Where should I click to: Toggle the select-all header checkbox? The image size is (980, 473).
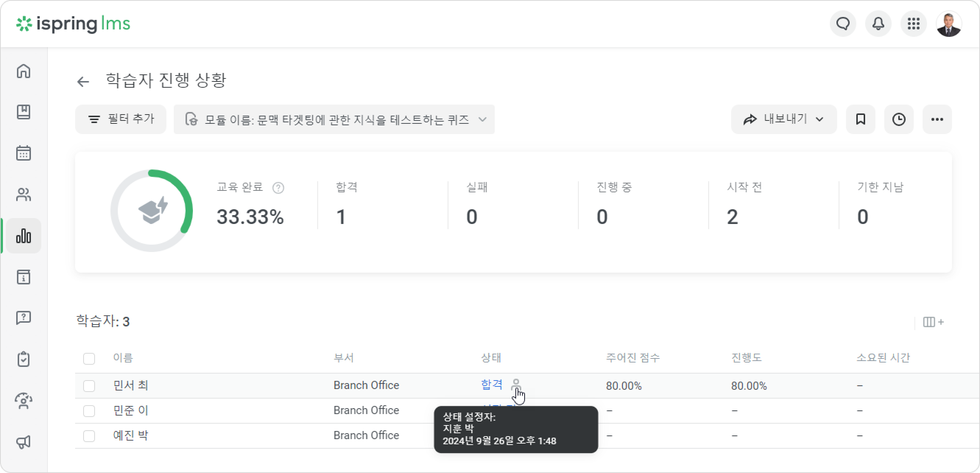tap(89, 358)
